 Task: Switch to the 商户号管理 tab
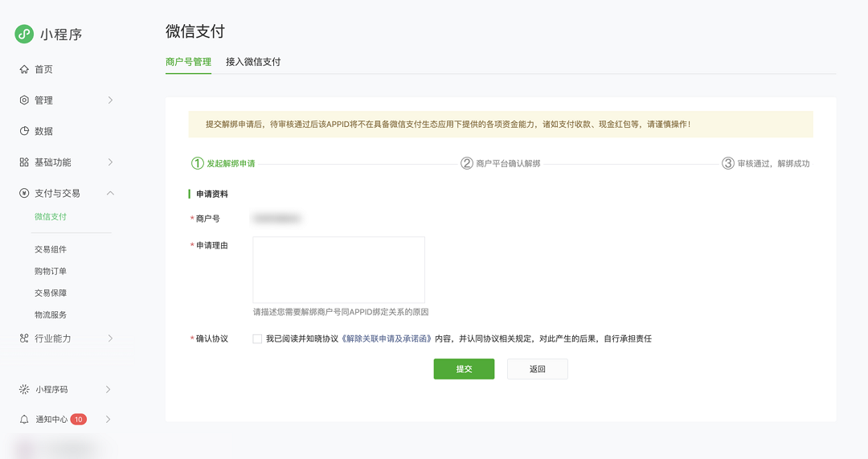[188, 62]
